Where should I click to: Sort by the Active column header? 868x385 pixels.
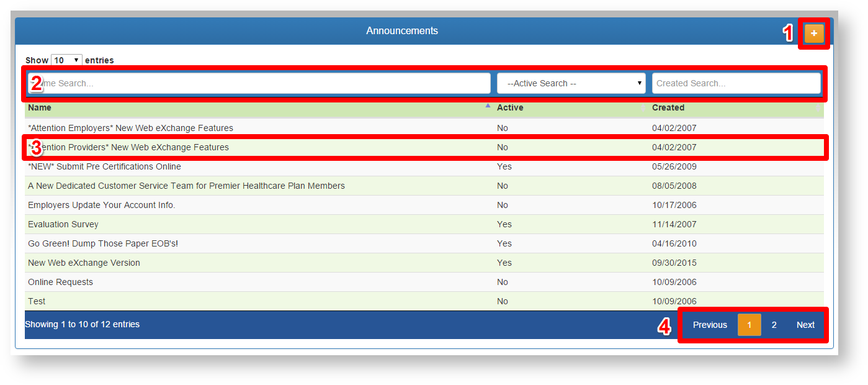[x=571, y=107]
